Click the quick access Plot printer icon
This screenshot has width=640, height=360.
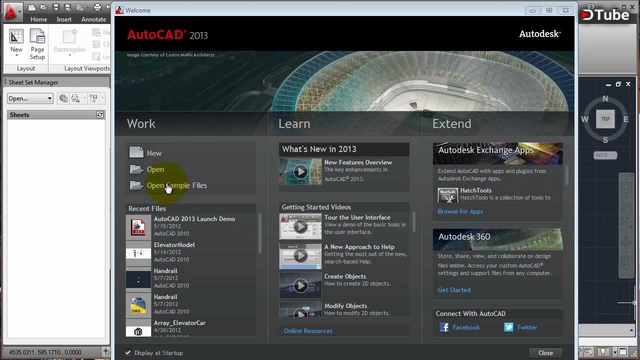point(97,7)
